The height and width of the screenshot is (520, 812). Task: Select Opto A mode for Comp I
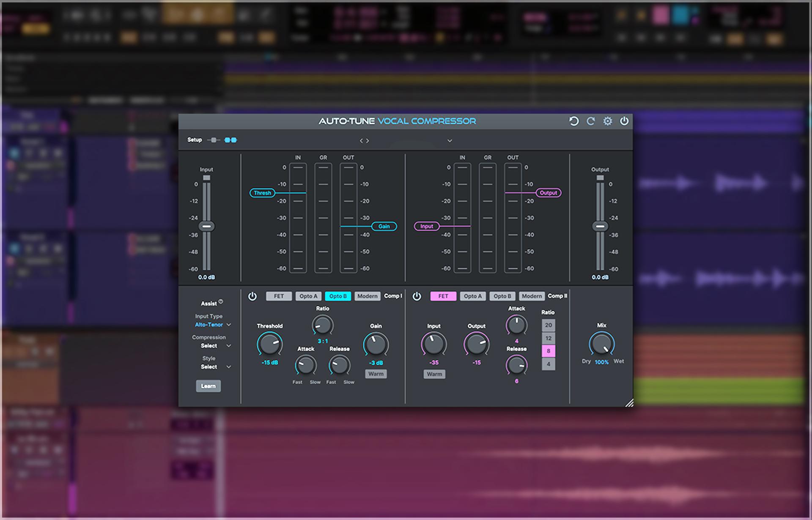pyautogui.click(x=308, y=296)
